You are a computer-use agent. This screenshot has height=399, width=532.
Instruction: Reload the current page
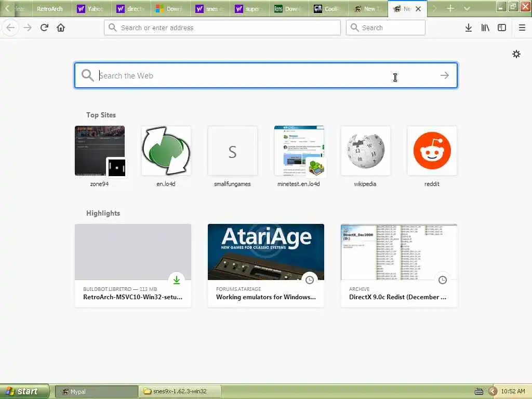(44, 28)
